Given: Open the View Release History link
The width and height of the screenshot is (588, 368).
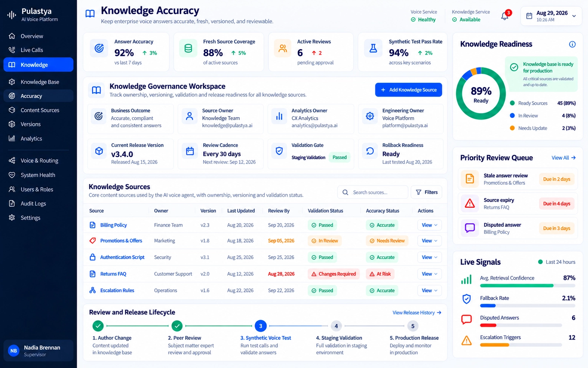Looking at the screenshot, I should click(x=417, y=313).
